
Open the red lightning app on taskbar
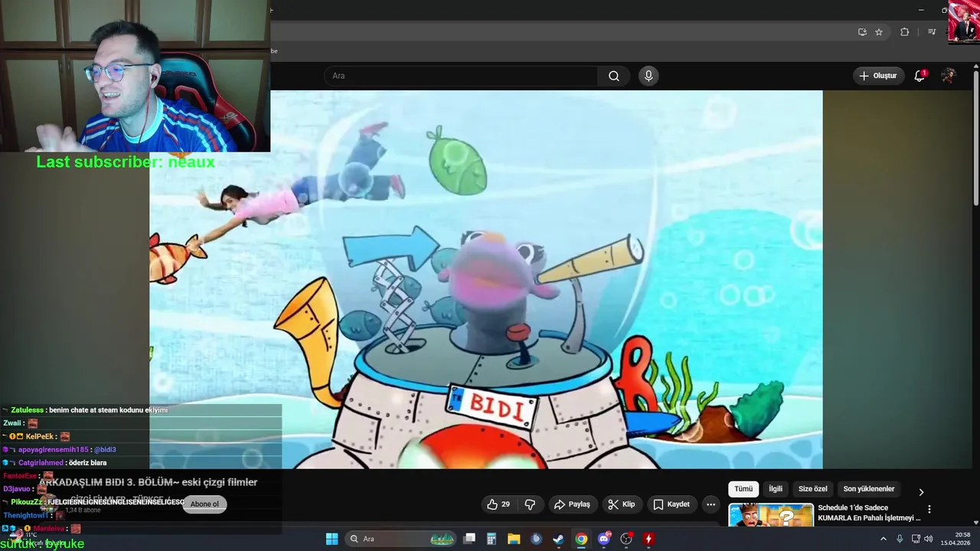point(648,539)
